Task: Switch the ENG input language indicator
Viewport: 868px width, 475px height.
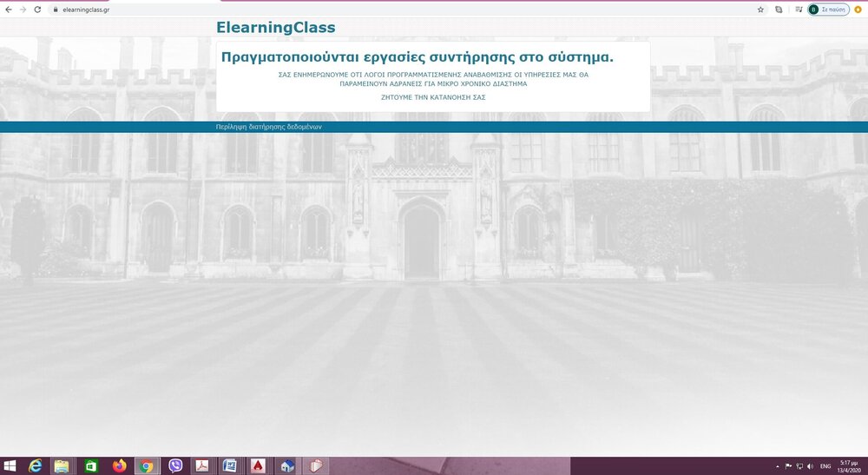Action: click(825, 466)
